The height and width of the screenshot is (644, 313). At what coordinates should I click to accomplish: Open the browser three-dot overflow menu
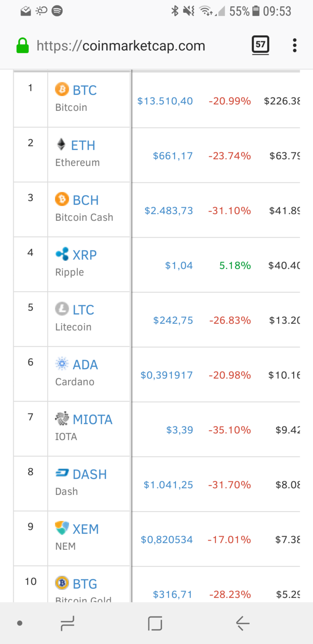(x=295, y=45)
